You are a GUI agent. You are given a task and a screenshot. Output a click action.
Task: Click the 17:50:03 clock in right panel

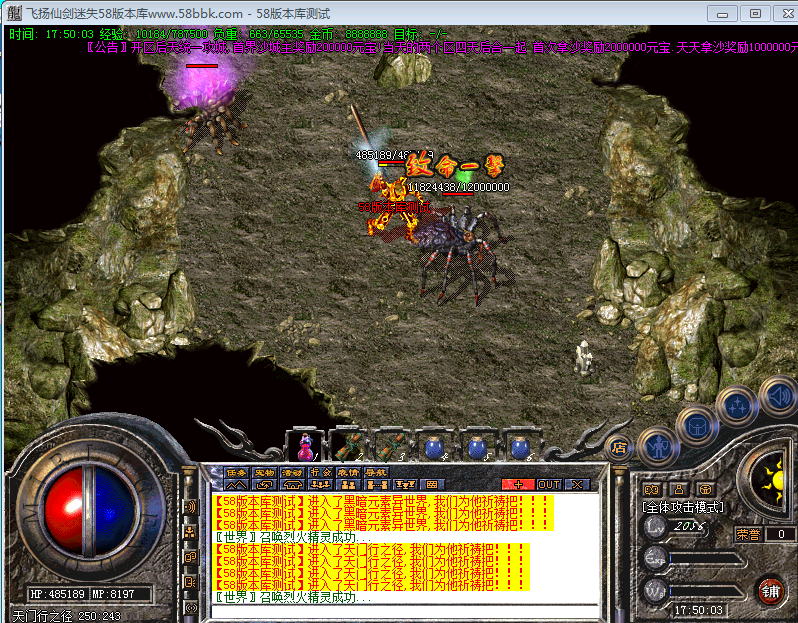pyautogui.click(x=698, y=610)
